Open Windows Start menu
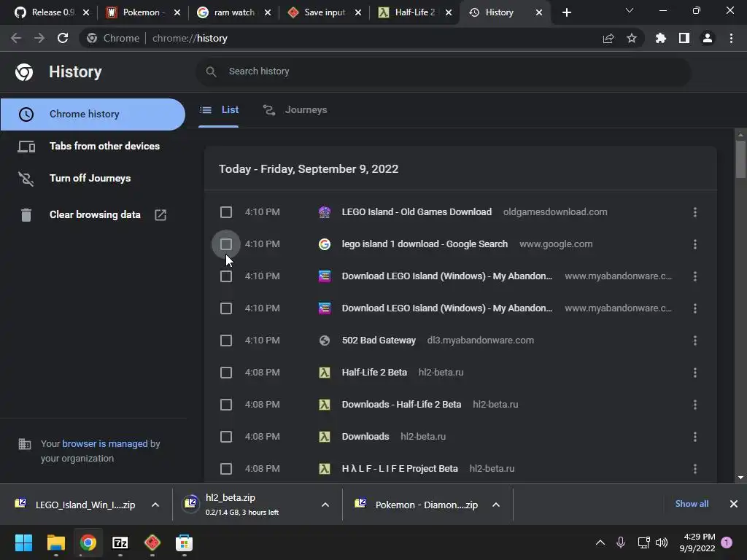747x560 pixels. pyautogui.click(x=23, y=542)
